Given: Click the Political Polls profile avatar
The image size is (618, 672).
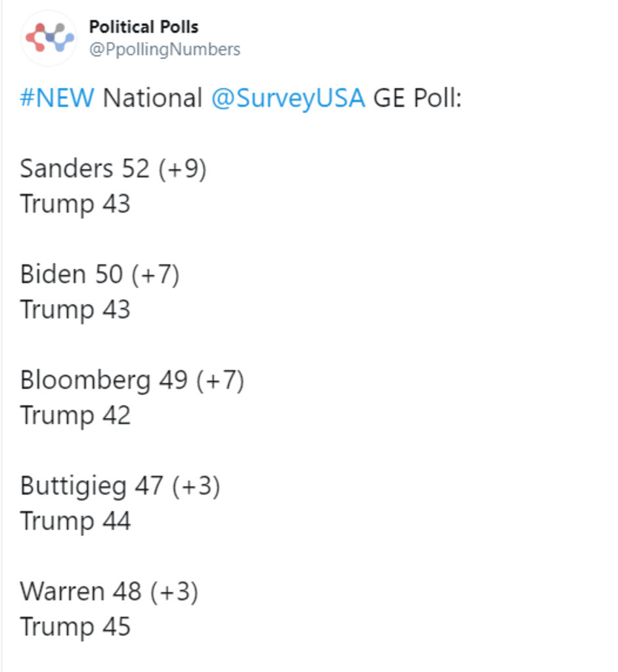Looking at the screenshot, I should pos(49,38).
